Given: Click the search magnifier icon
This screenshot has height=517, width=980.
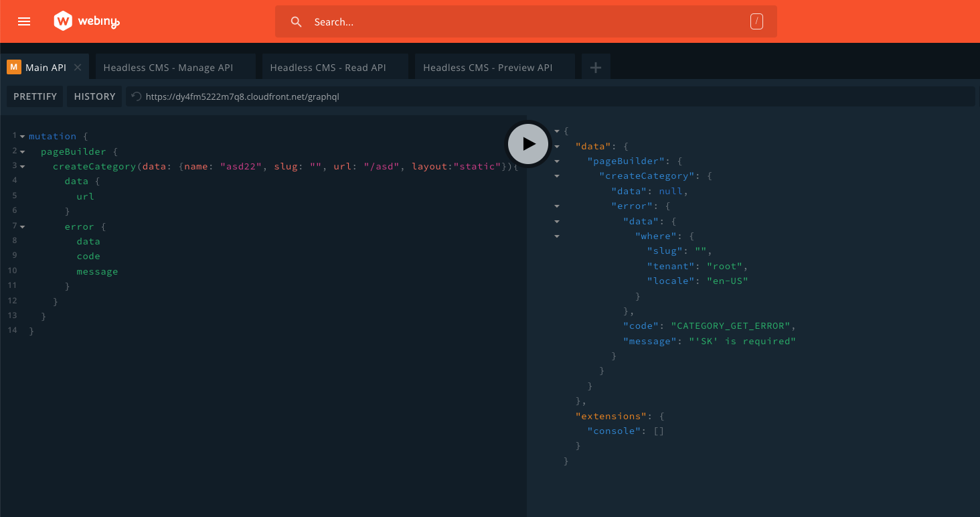Looking at the screenshot, I should click(297, 22).
